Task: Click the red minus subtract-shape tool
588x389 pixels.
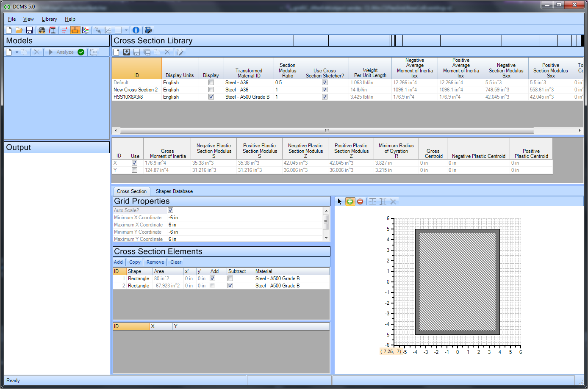Action: [x=360, y=201]
